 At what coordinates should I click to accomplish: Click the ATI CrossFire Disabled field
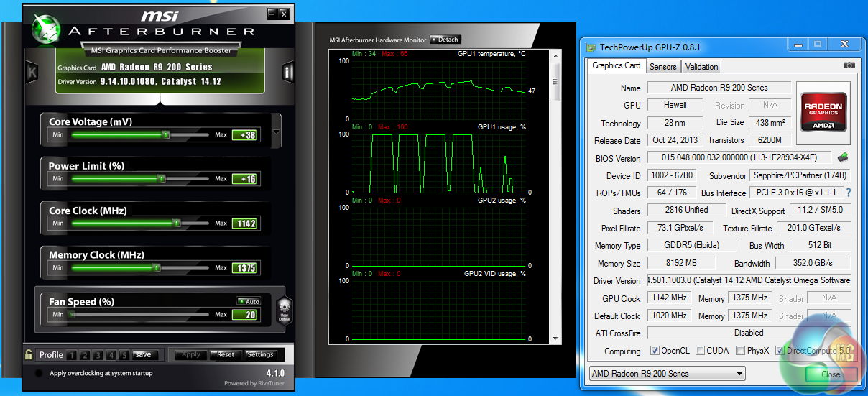749,333
